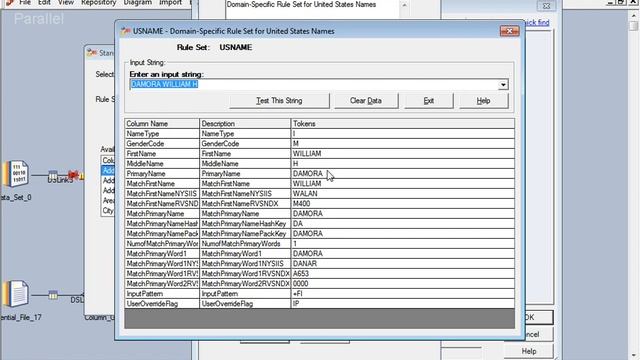The image size is (640, 360).
Task: Select the Sequential_File_17 stage icon
Action: click(16, 293)
